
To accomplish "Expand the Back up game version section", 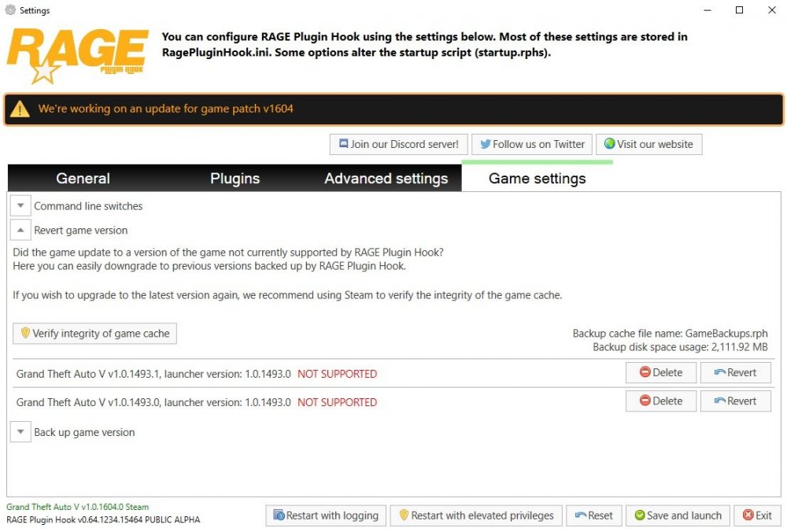I will tap(20, 431).
